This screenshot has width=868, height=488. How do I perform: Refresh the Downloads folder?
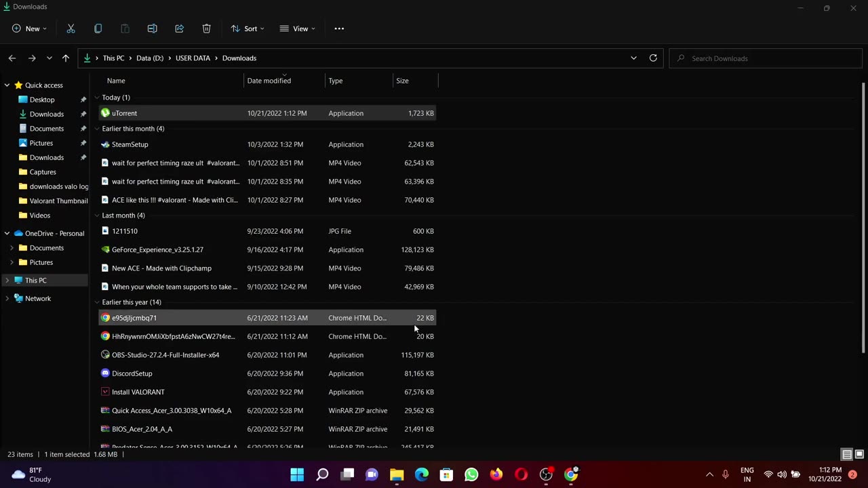(653, 58)
